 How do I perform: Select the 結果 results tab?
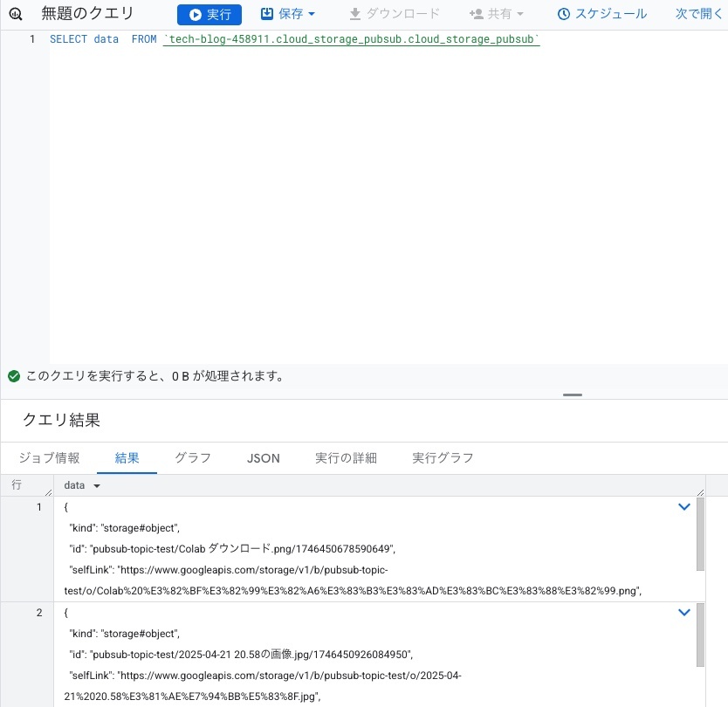(x=127, y=458)
